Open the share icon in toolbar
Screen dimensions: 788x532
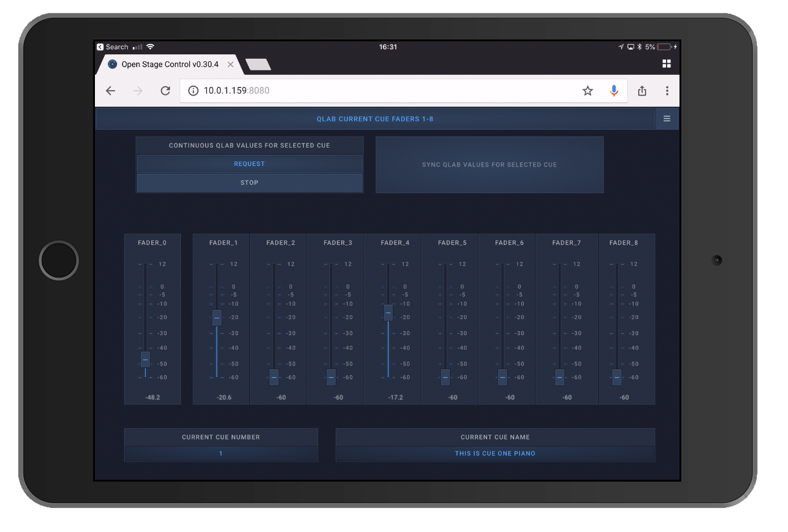642,91
